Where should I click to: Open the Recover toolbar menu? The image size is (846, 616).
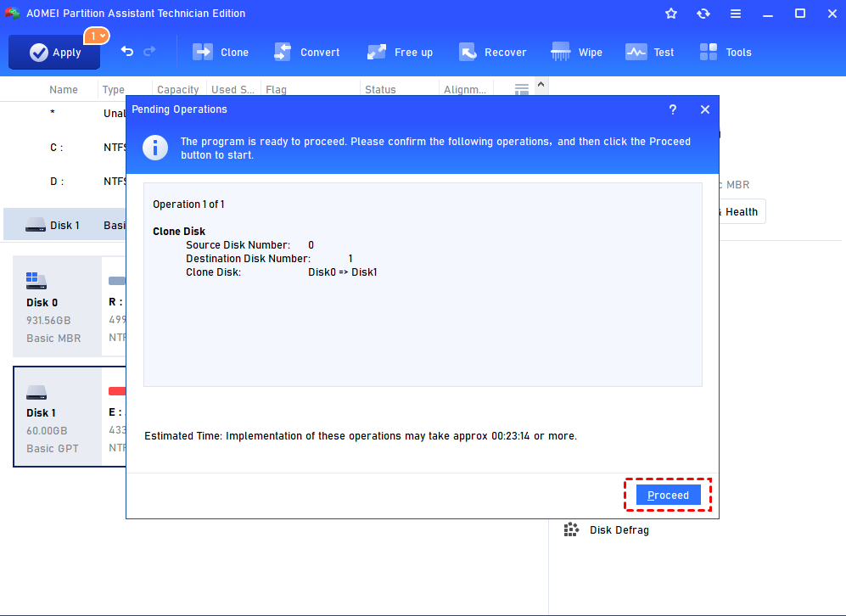pyautogui.click(x=493, y=53)
